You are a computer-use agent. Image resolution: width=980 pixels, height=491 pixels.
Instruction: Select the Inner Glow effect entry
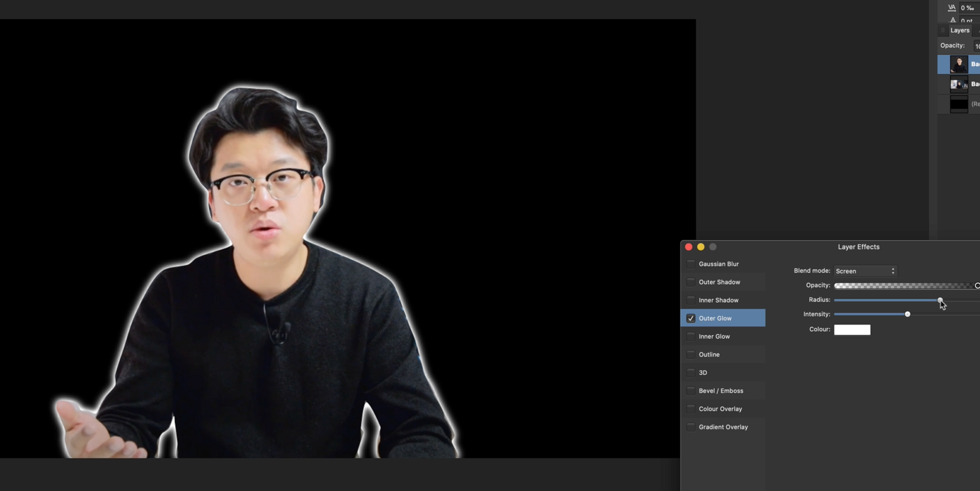coord(714,337)
